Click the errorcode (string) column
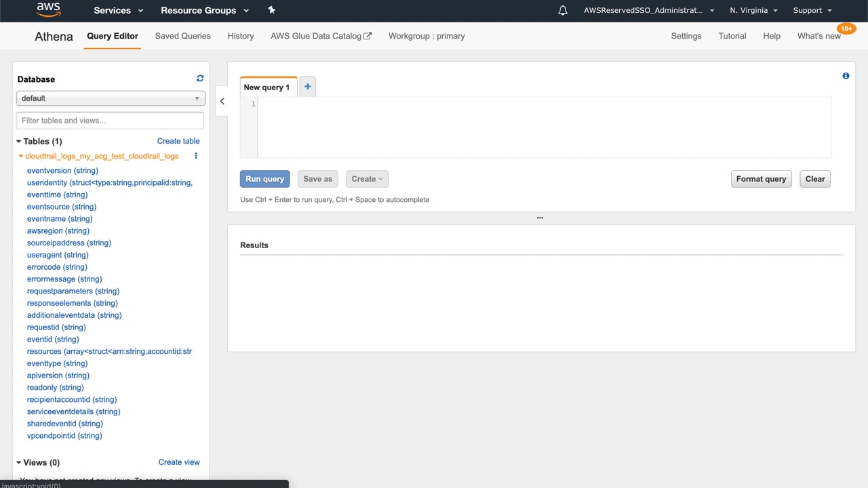Viewport: 868px width, 488px height. click(57, 267)
